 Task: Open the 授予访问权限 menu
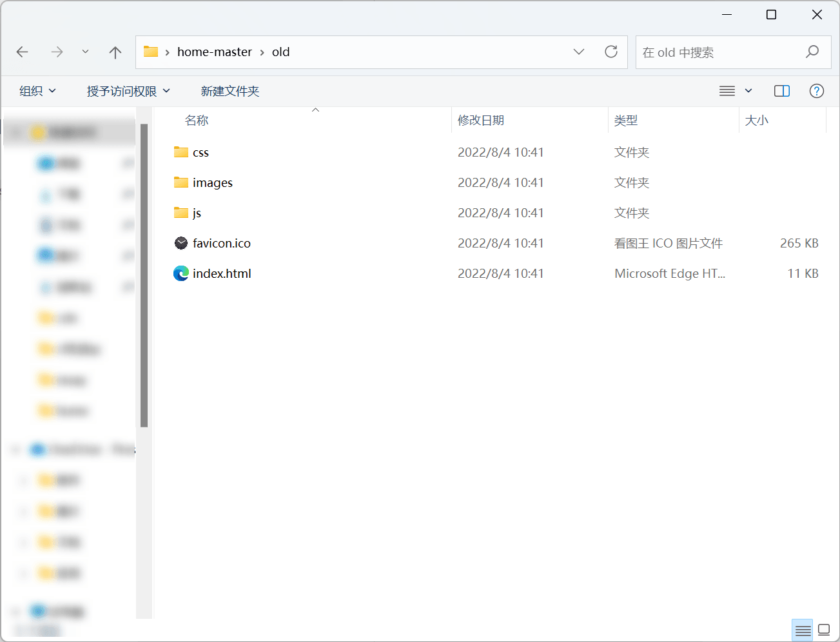[x=128, y=91]
